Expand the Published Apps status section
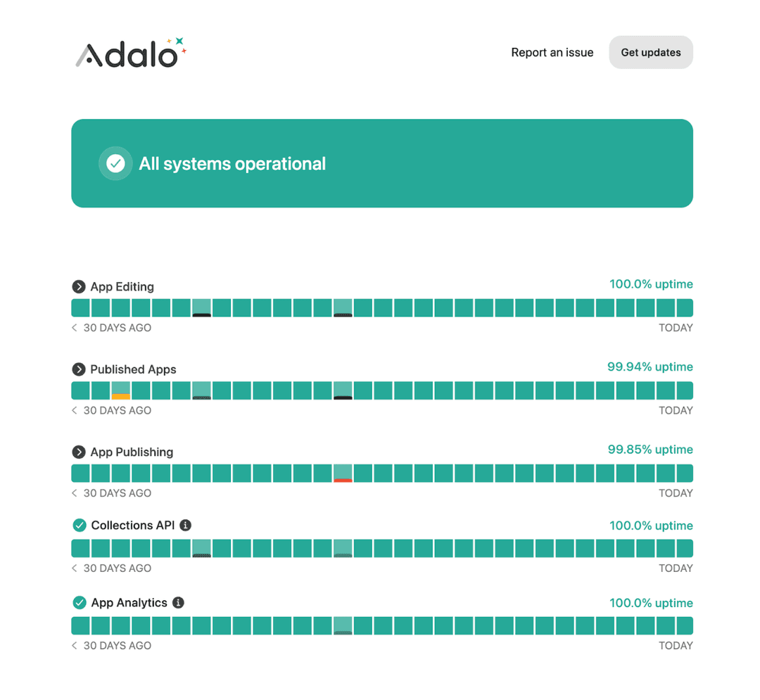 79,369
